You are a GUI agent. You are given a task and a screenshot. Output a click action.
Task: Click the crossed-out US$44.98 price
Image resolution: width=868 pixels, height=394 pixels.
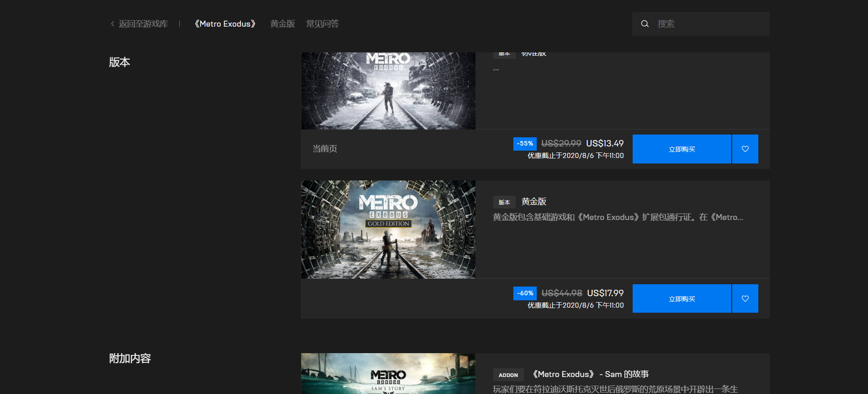tap(562, 293)
